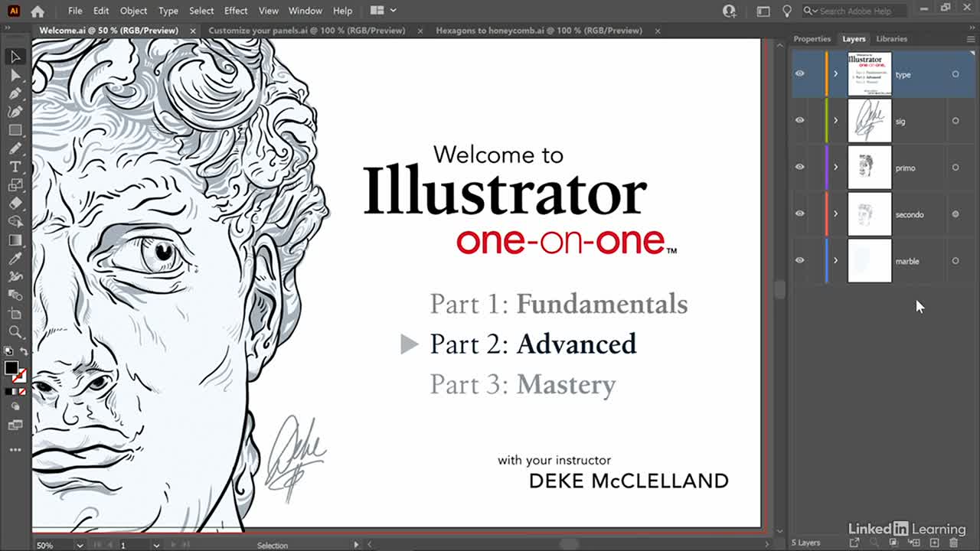
Task: Select the Symbol Sprayer tool
Action: 15,277
